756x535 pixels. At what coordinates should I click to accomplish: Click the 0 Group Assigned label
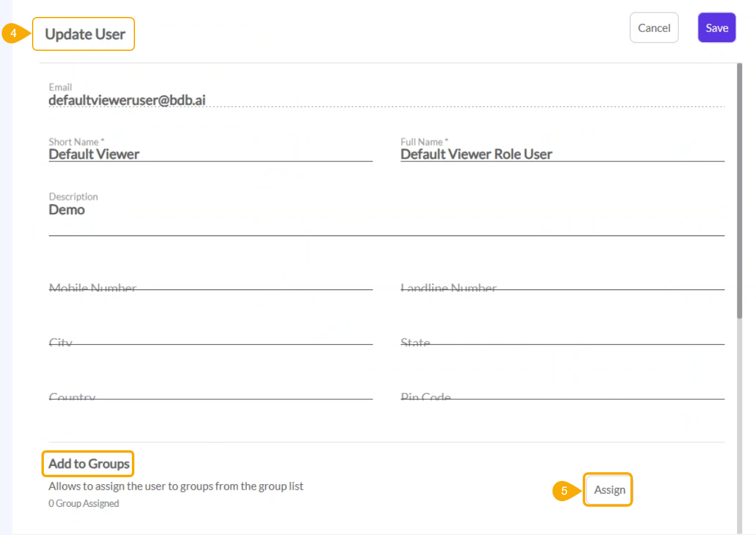[84, 503]
